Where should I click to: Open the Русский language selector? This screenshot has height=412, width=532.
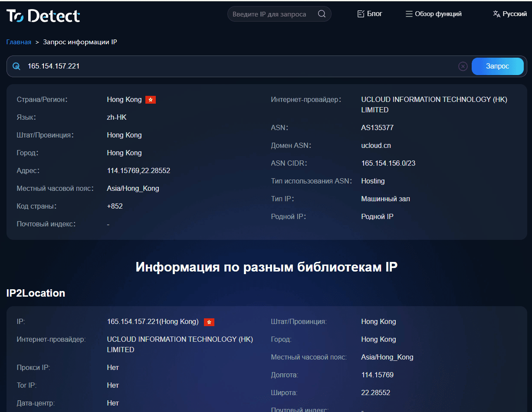pos(515,13)
